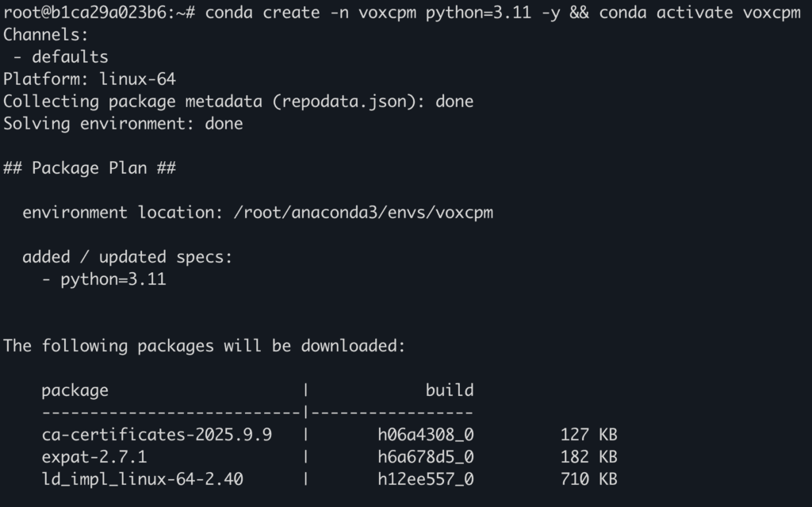The image size is (812, 507).
Task: Click the 'build' column header
Action: coord(450,390)
